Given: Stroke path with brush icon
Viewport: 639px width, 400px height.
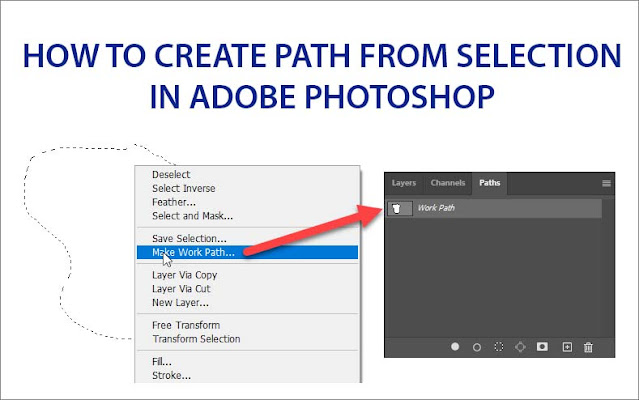Looking at the screenshot, I should pyautogui.click(x=477, y=347).
